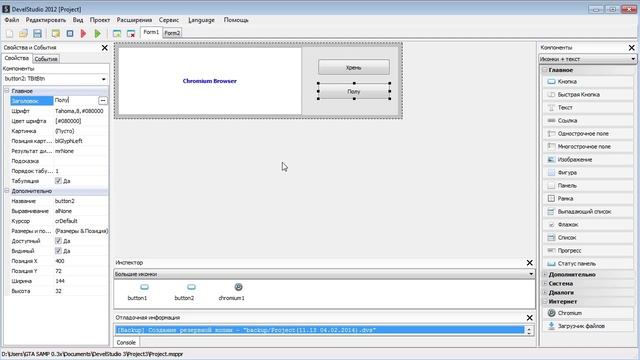640x360 pixels.
Task: Switch to the Form2 tab
Action: [x=172, y=33]
